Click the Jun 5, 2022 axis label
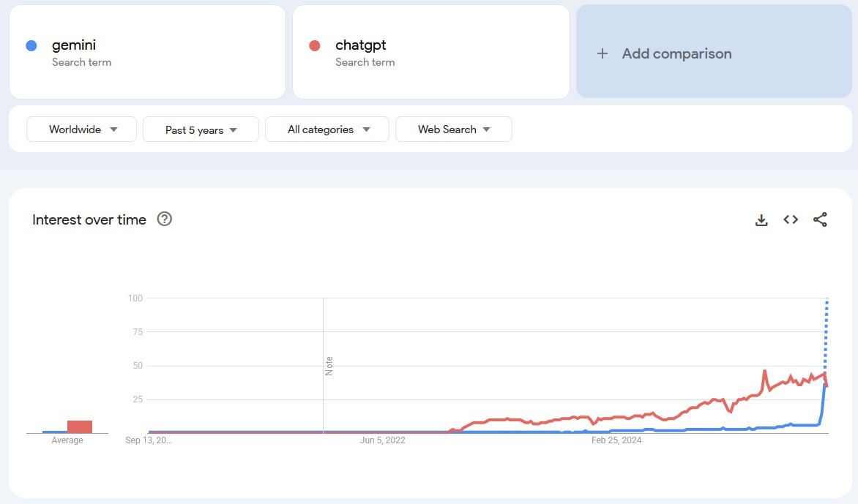The height and width of the screenshot is (504, 858). coord(382,440)
